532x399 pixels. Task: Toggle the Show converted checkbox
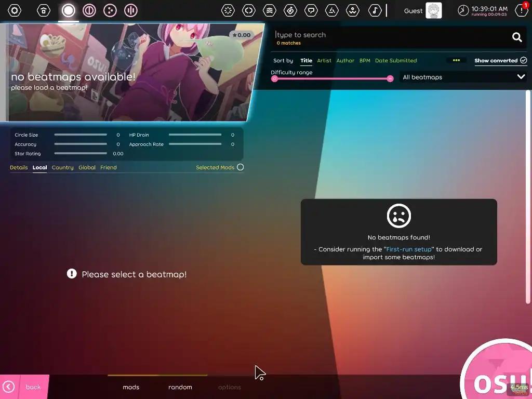(x=524, y=60)
